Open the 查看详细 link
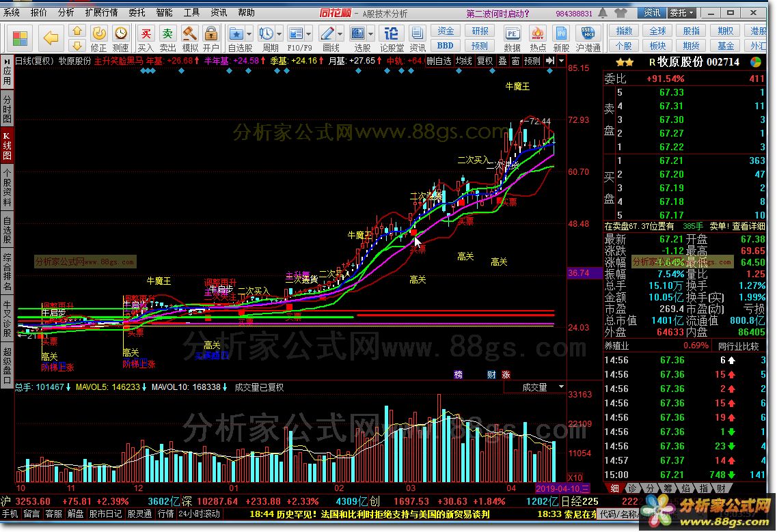This screenshot has height=532, width=777. point(748,226)
